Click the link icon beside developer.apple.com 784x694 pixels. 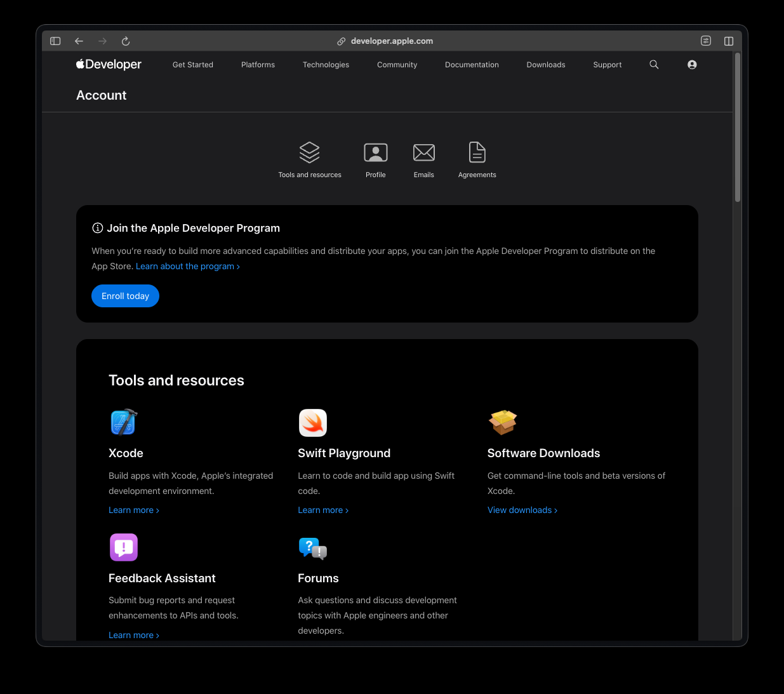click(341, 41)
